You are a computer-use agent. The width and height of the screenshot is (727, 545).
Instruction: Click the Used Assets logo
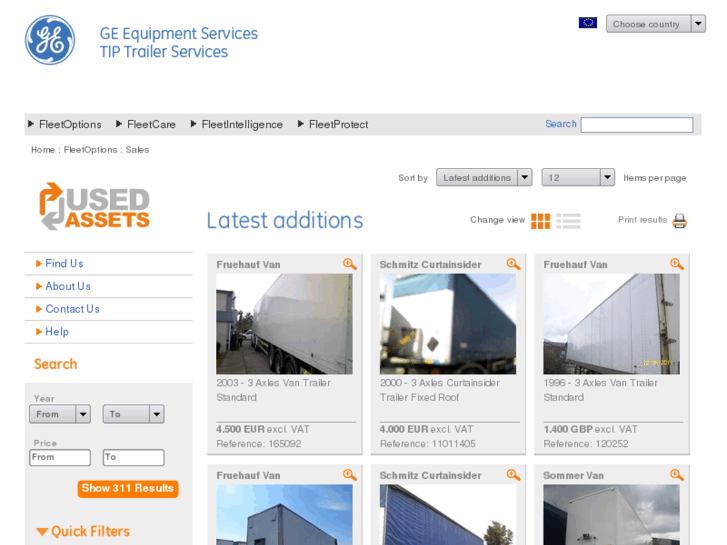(x=95, y=206)
